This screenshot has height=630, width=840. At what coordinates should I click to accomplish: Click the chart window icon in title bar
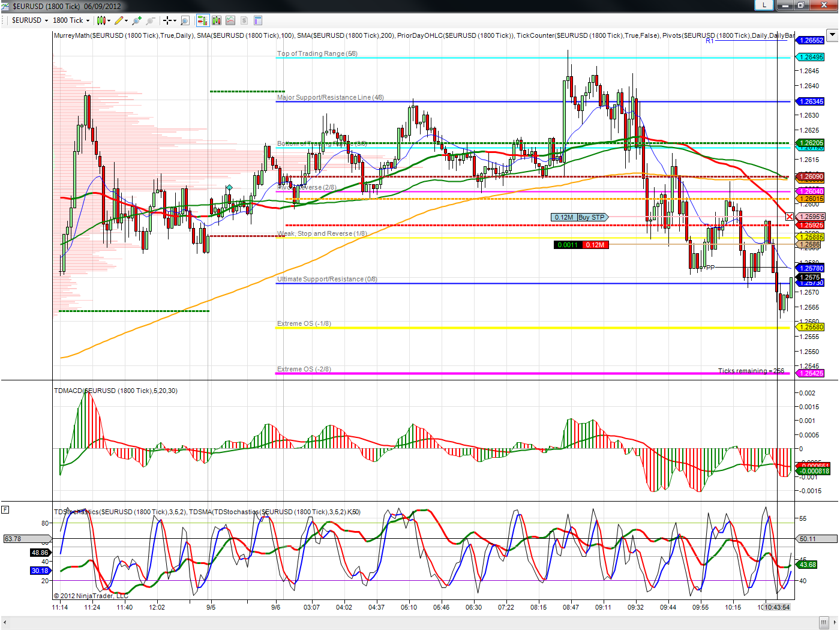click(5, 6)
